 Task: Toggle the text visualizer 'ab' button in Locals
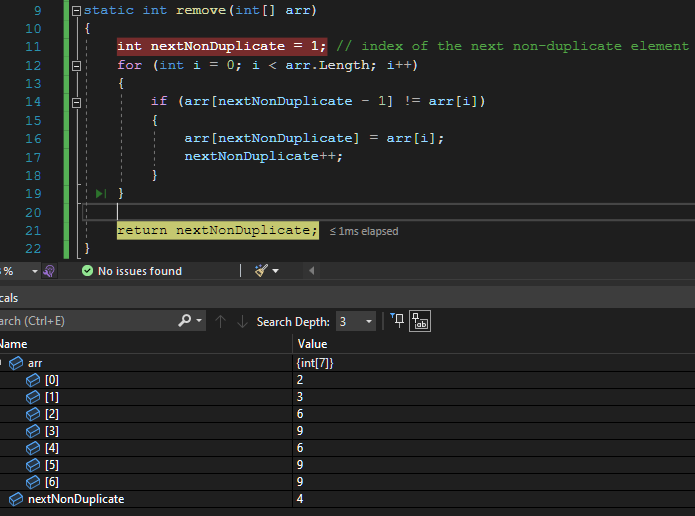click(x=420, y=321)
